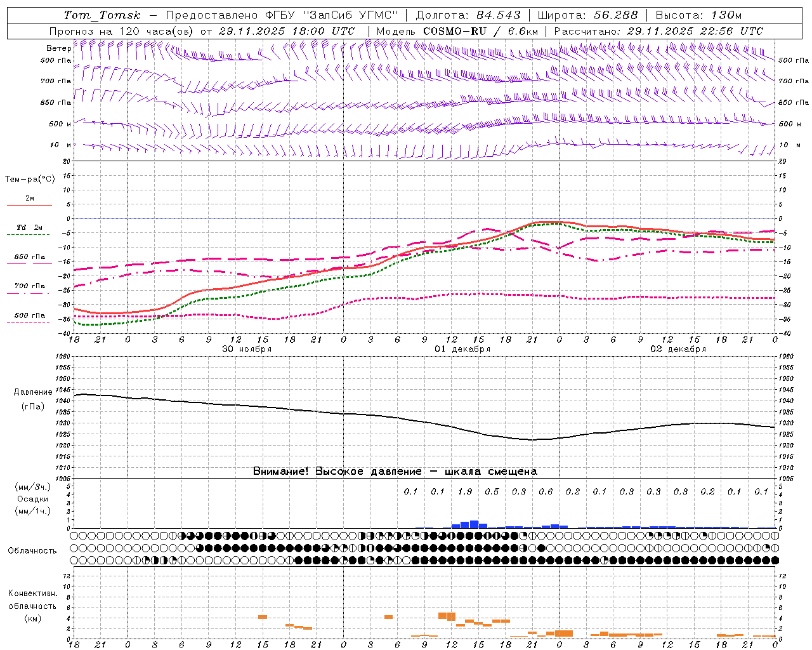The height and width of the screenshot is (650, 812).
Task: Click the "Tom_Tomsk" station title
Action: point(102,15)
